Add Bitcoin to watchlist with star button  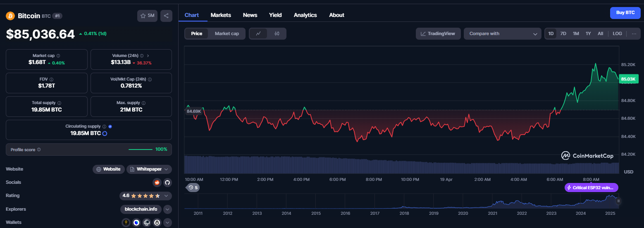point(147,16)
